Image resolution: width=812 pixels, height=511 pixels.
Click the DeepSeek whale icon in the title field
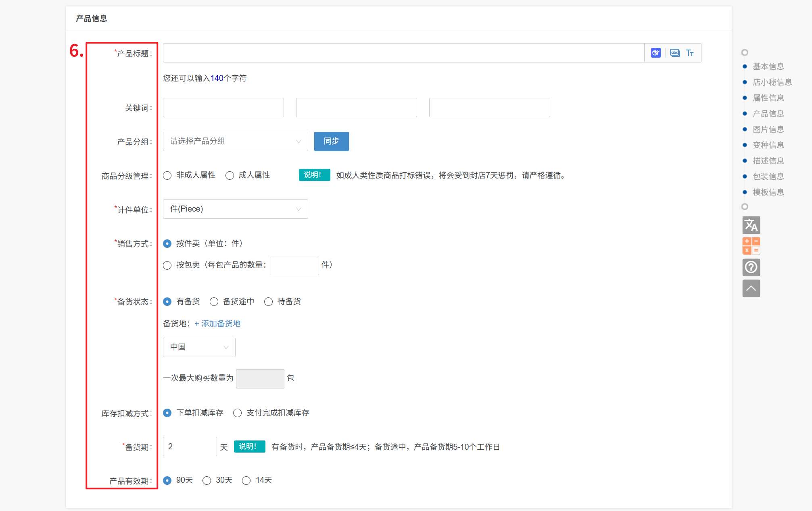click(x=655, y=53)
